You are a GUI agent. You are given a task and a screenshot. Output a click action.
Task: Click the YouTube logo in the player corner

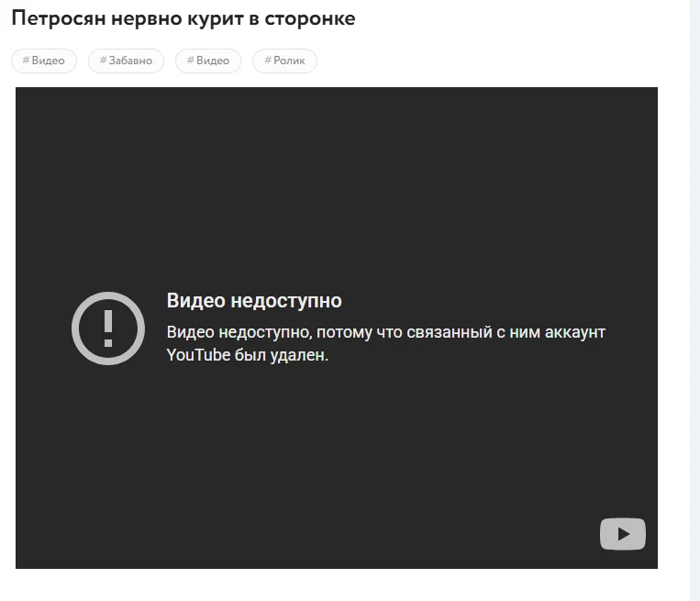click(622, 534)
